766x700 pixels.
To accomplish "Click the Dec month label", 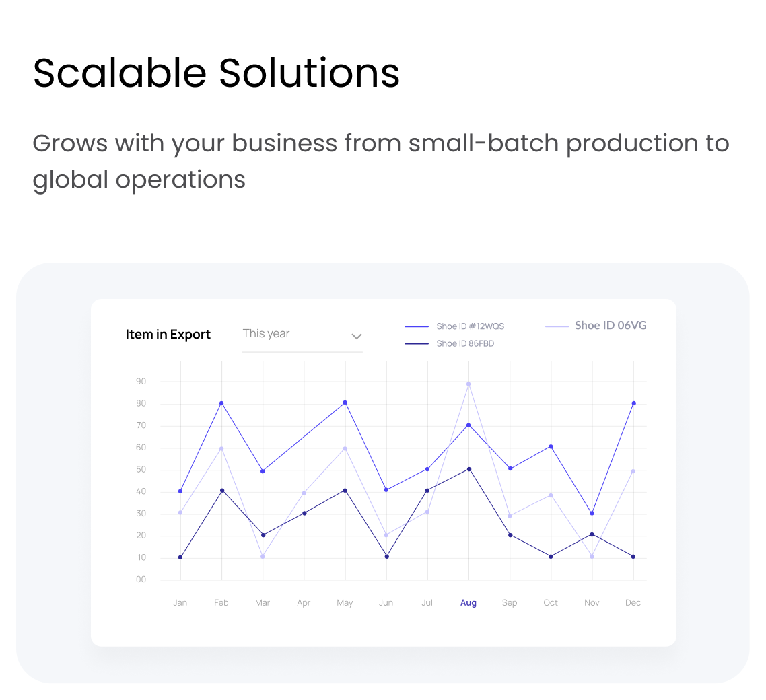I will coord(633,603).
